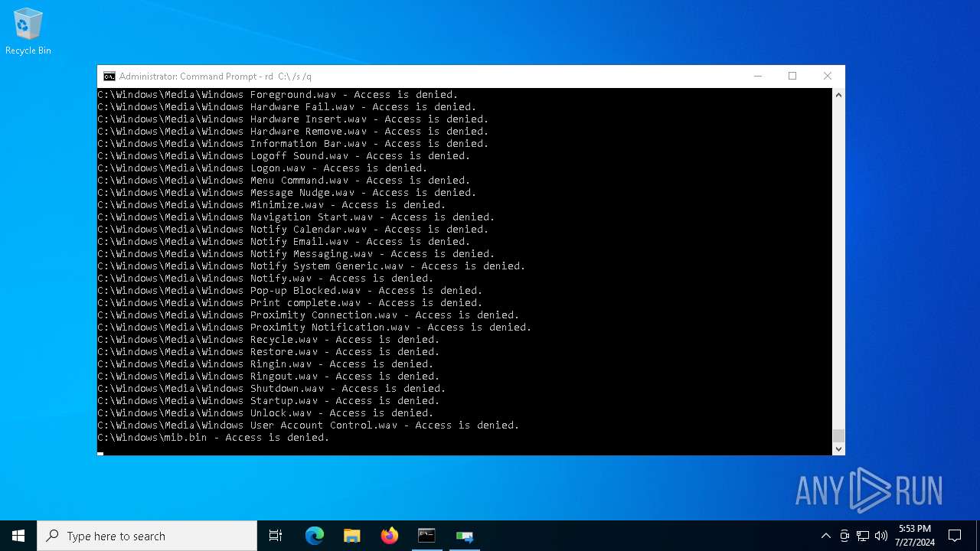Screen dimensions: 980x551
Task: Click the line 'Windows Logon.wav'
Action: click(x=263, y=168)
